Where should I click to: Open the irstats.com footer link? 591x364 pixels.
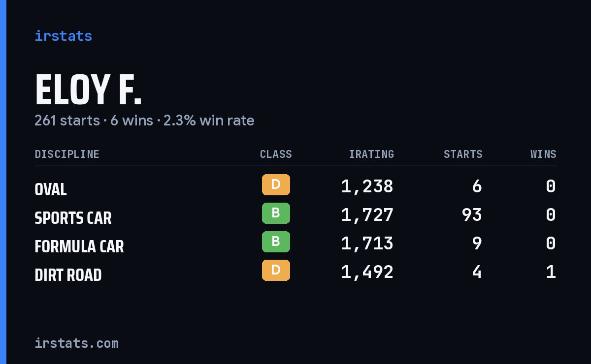[x=76, y=343]
